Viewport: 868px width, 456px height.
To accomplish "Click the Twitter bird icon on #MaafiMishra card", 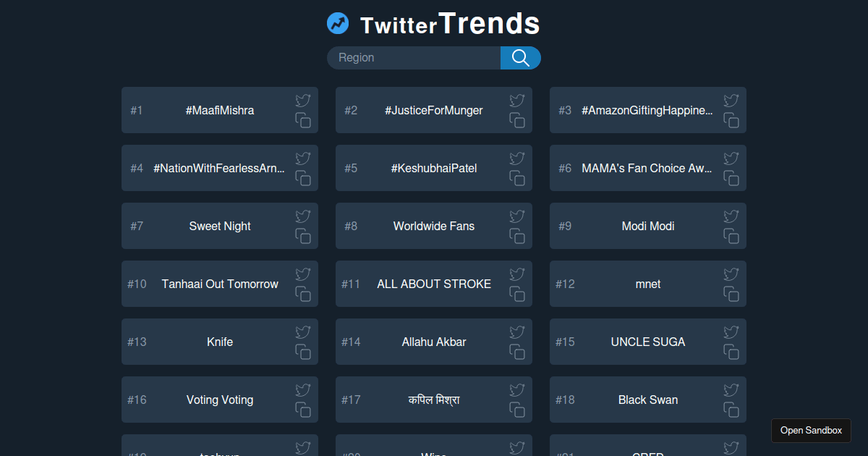I will click(x=302, y=101).
